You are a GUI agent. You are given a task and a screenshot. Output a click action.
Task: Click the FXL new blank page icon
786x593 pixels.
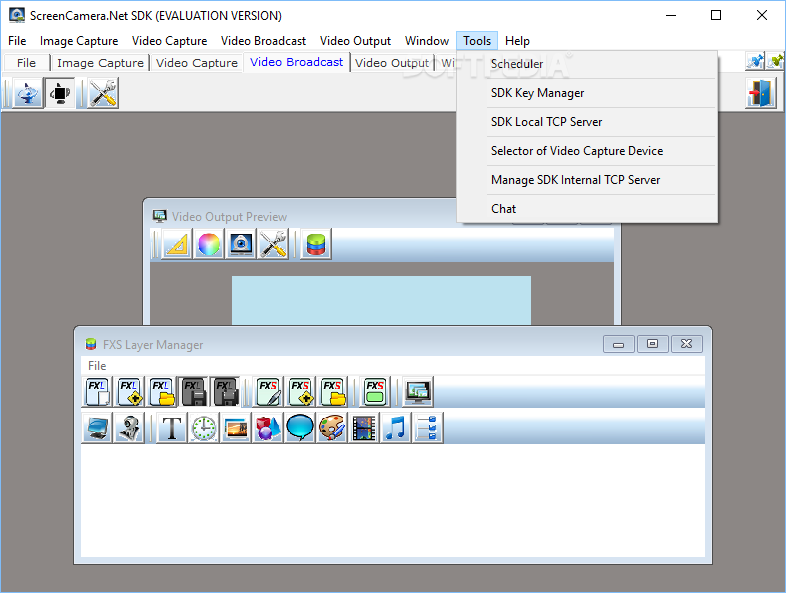pos(97,392)
